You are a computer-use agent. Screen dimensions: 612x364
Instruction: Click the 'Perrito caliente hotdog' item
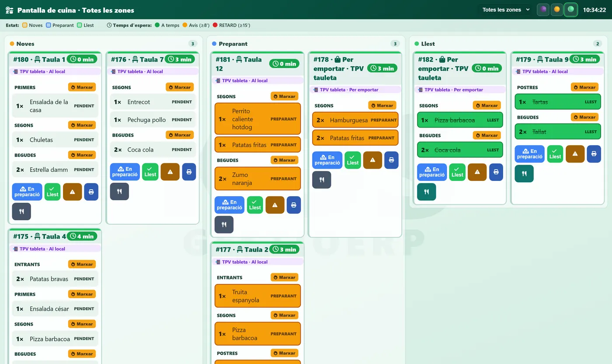coord(258,119)
